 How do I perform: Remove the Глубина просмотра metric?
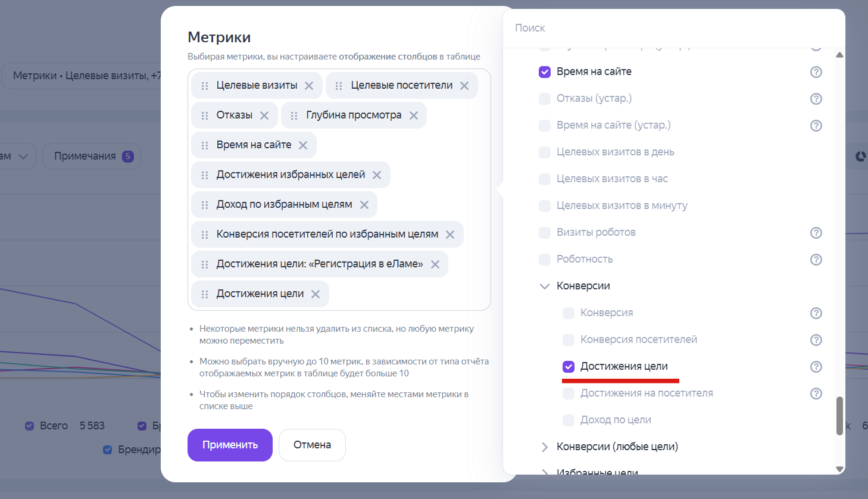click(413, 115)
